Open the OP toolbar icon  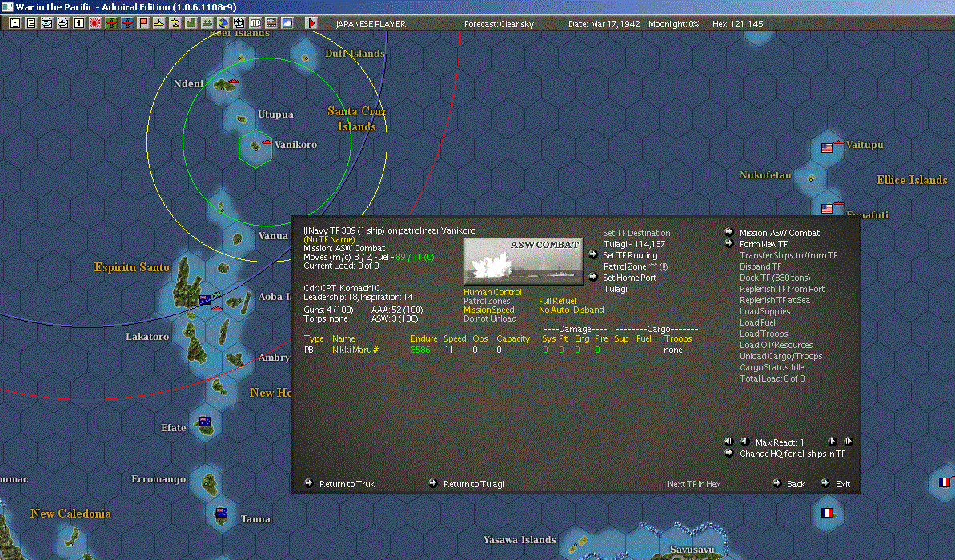tap(255, 23)
